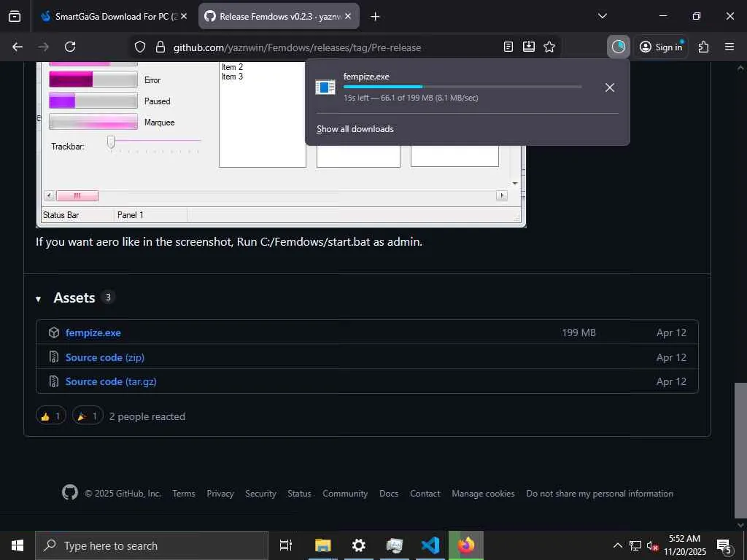
Task: Show hidden system tray icons
Action: (617, 545)
